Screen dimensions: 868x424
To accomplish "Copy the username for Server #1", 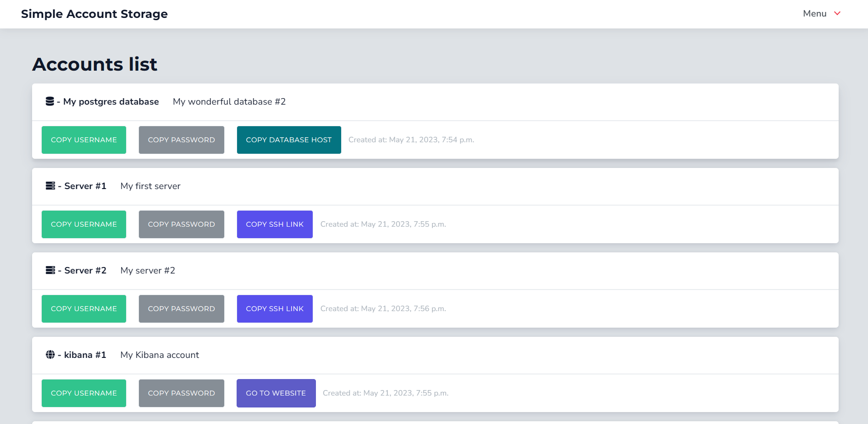I will [x=83, y=224].
